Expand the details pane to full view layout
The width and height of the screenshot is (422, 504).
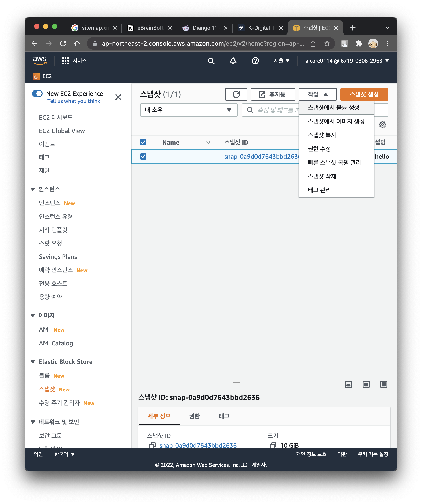pyautogui.click(x=384, y=384)
